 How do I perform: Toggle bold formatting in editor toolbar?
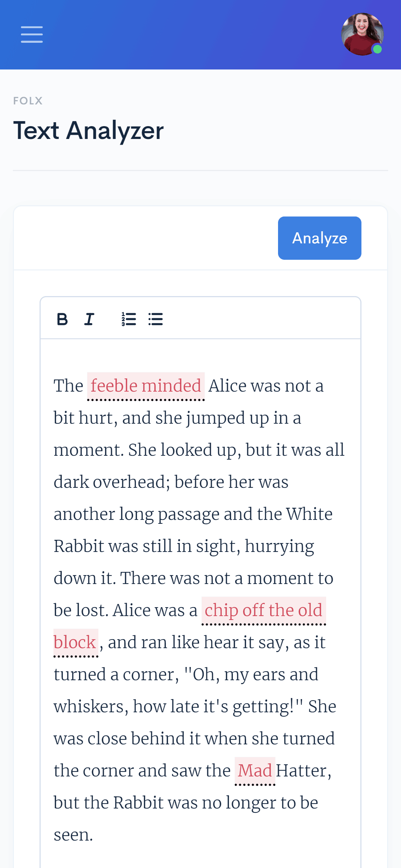point(62,319)
